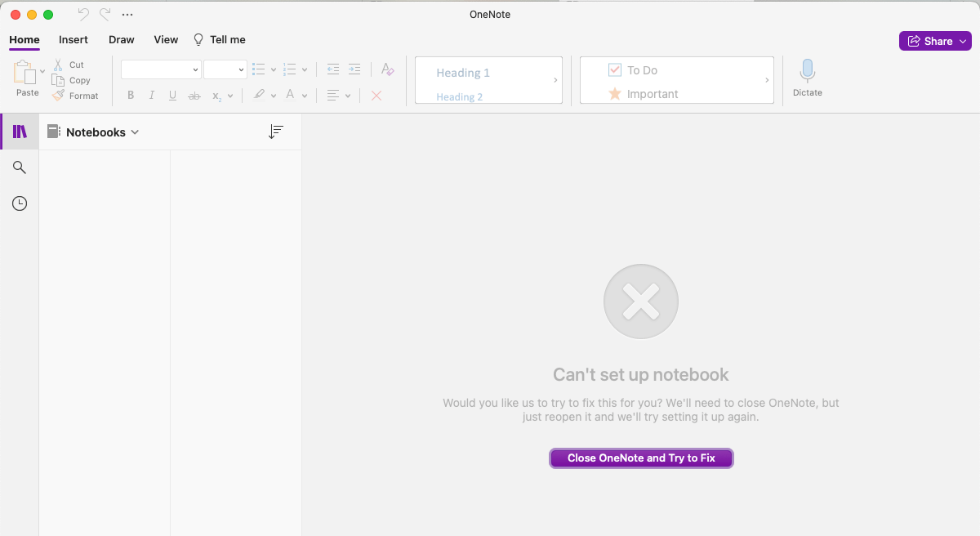The image size is (980, 536).
Task: Click the decrease indent icon
Action: pos(332,69)
